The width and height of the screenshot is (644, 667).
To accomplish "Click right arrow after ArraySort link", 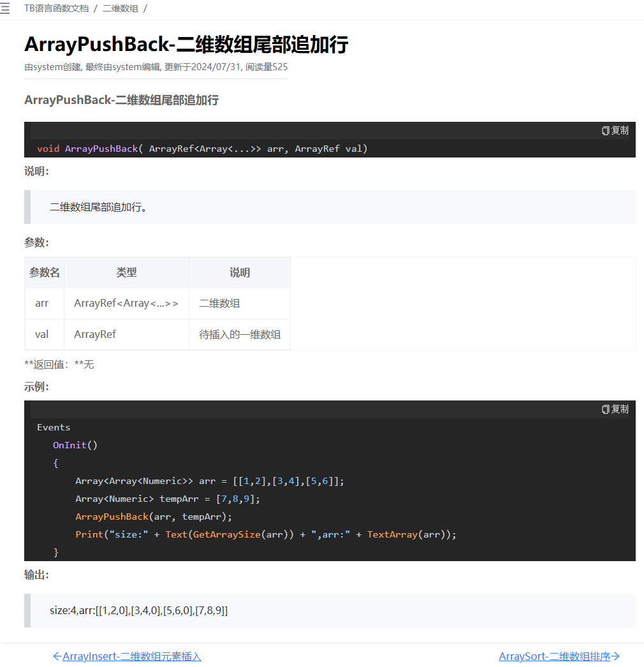I will [616, 656].
